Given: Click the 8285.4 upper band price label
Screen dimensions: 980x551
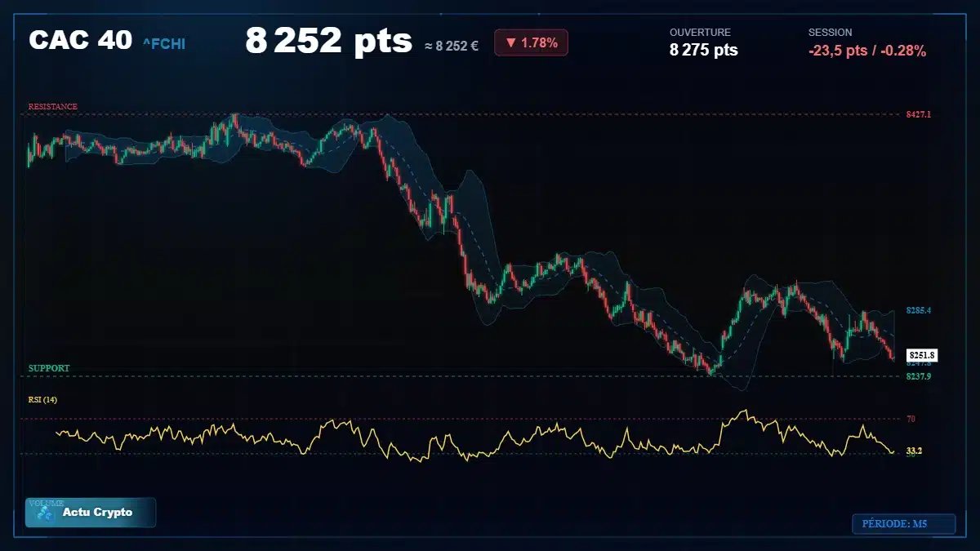Looking at the screenshot, I should 919,311.
